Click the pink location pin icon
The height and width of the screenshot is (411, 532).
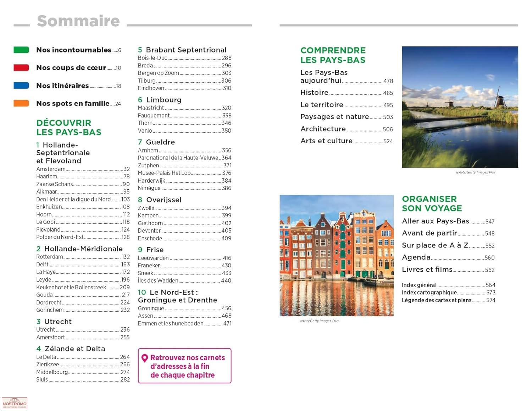[145, 358]
